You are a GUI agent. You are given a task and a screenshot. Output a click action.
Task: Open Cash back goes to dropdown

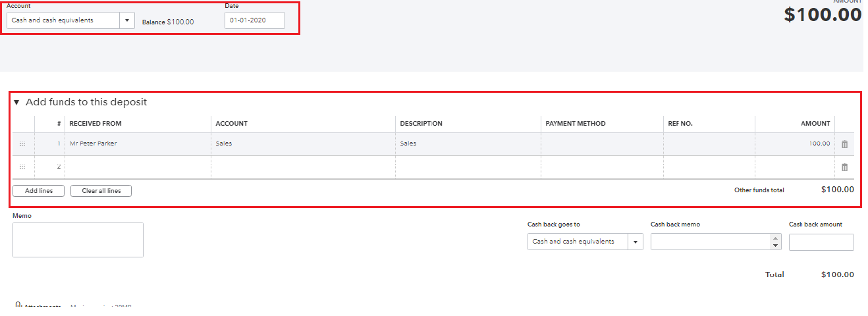point(636,242)
